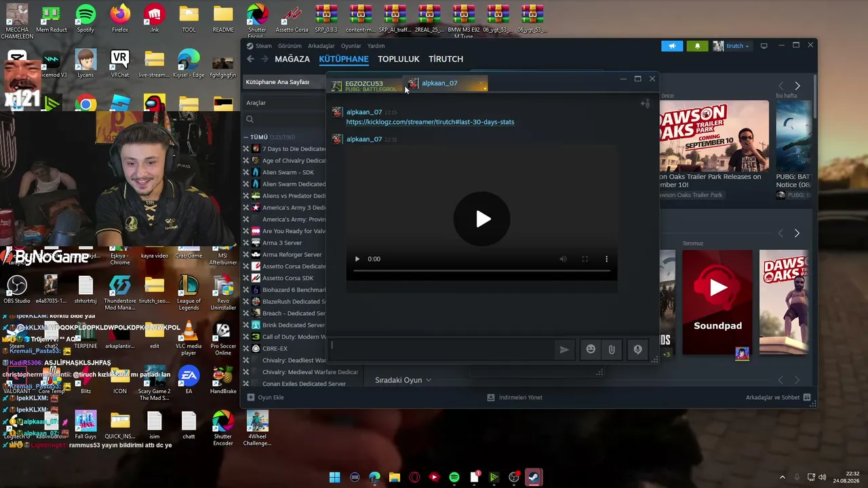Click the library search magnifier

pos(250,119)
